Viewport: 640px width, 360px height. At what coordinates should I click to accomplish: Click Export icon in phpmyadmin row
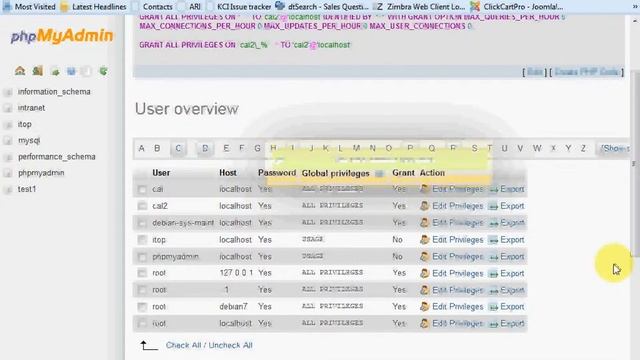493,257
